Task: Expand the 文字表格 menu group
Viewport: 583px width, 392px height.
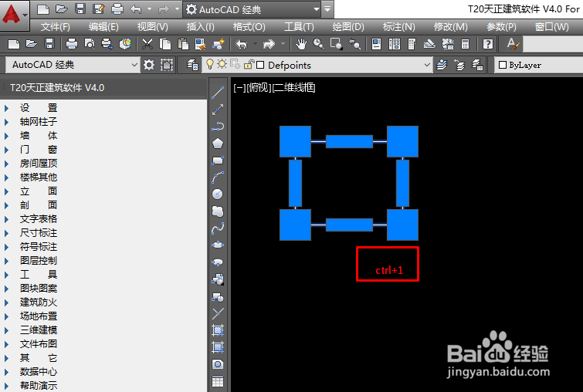Action: [6, 219]
